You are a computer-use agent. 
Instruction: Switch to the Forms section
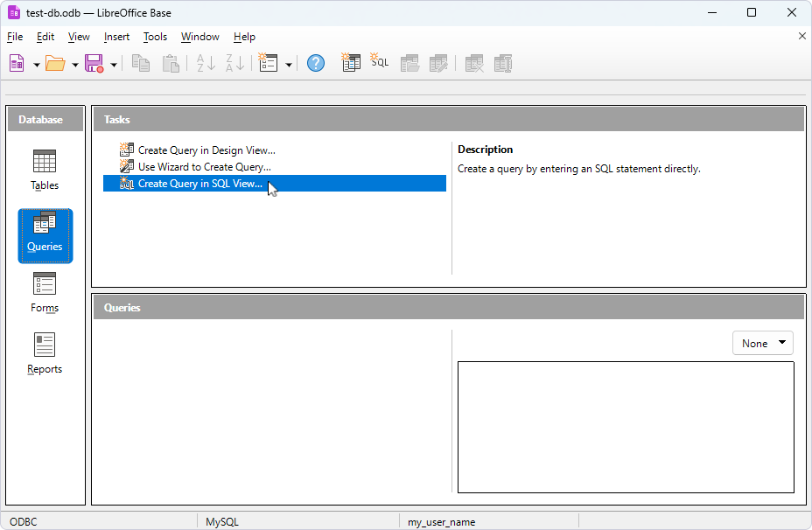tap(44, 291)
